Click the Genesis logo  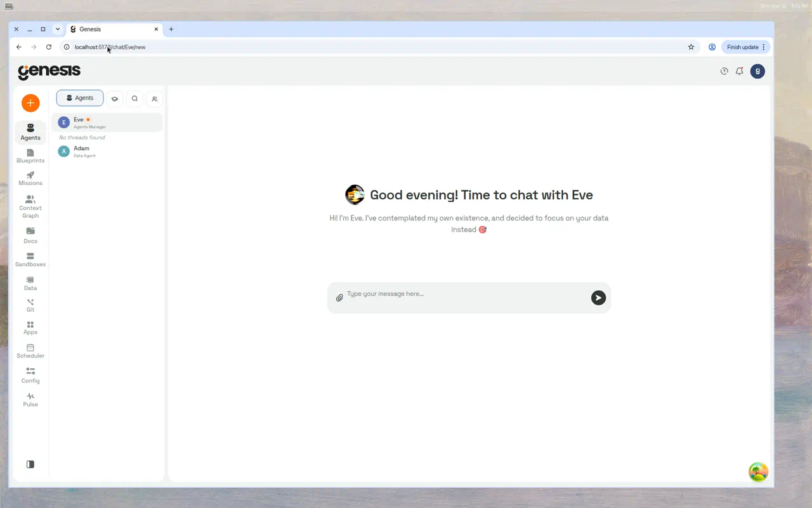pos(49,72)
